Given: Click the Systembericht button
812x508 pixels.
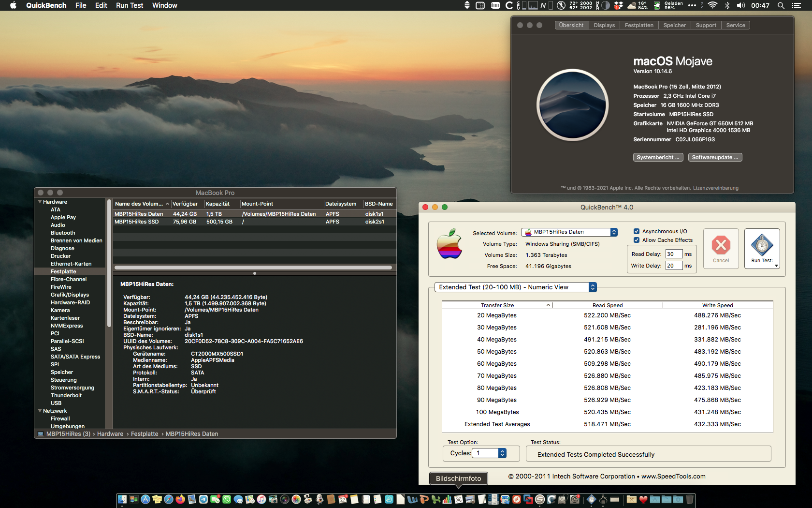Looking at the screenshot, I should click(657, 157).
